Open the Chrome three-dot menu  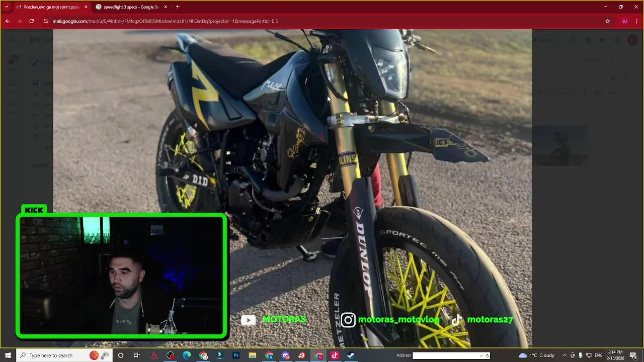pos(637,21)
